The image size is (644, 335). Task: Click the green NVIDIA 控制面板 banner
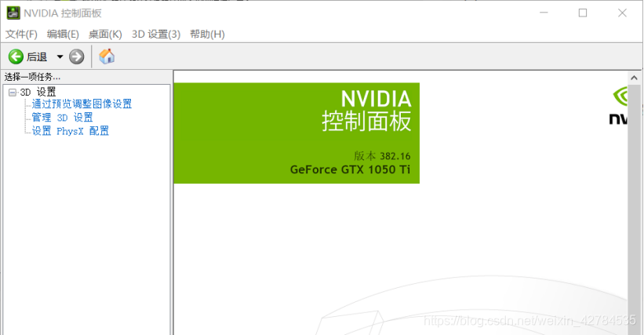point(297,133)
